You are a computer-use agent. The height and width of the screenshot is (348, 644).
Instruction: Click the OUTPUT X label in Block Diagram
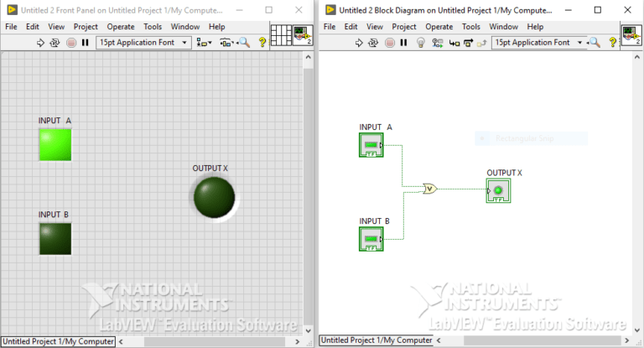point(504,173)
